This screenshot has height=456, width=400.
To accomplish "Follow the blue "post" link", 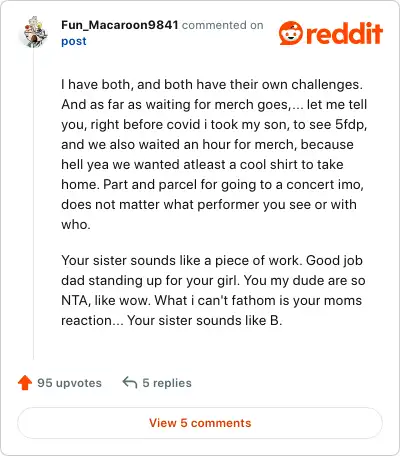I will (74, 41).
